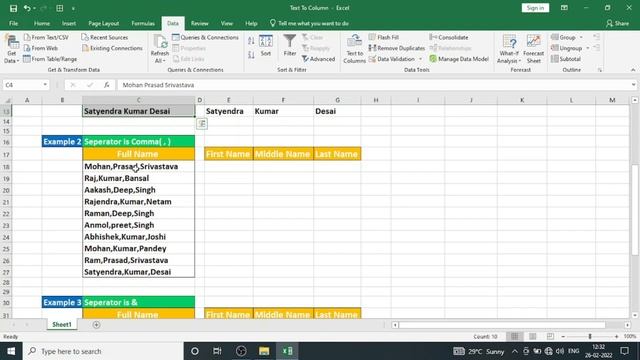Screen dimensions: 640x360
Task: Open the View tab
Action: (227, 23)
